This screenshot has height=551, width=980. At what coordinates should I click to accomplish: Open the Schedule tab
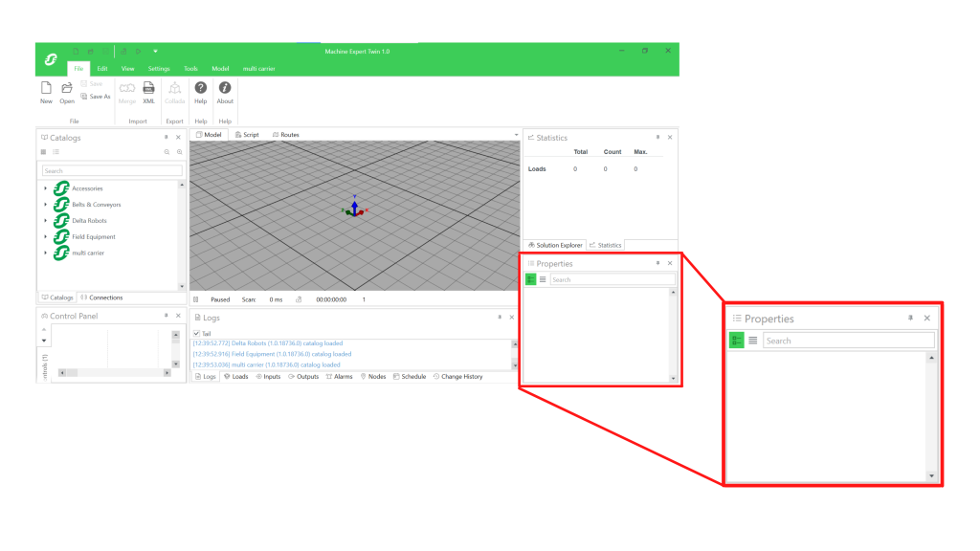(410, 377)
